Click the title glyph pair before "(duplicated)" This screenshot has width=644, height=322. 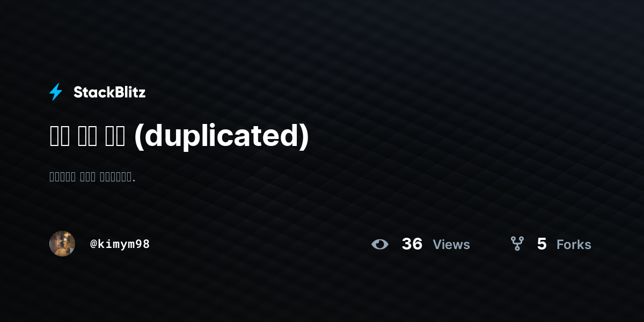pyautogui.click(x=114, y=136)
